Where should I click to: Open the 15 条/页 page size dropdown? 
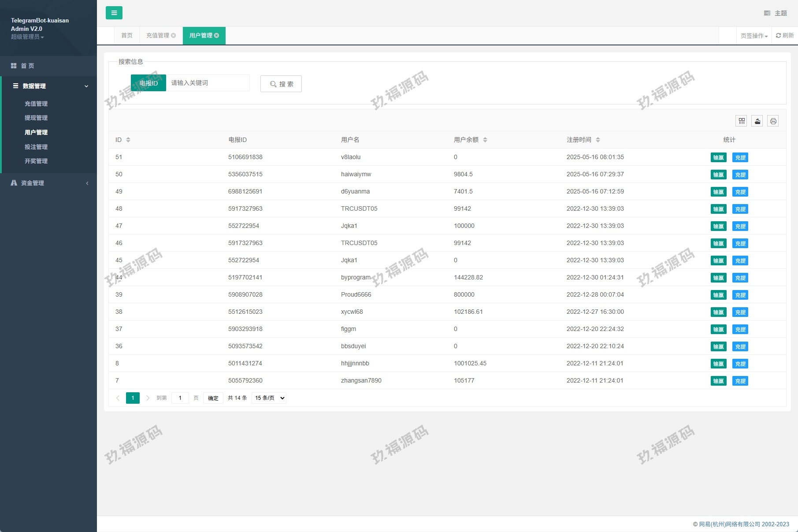click(x=269, y=398)
